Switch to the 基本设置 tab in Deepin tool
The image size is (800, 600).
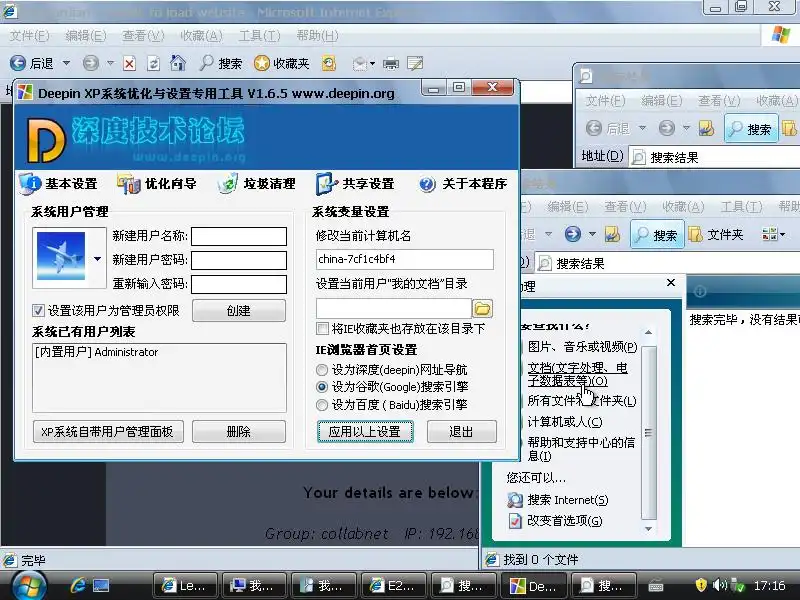pos(59,184)
